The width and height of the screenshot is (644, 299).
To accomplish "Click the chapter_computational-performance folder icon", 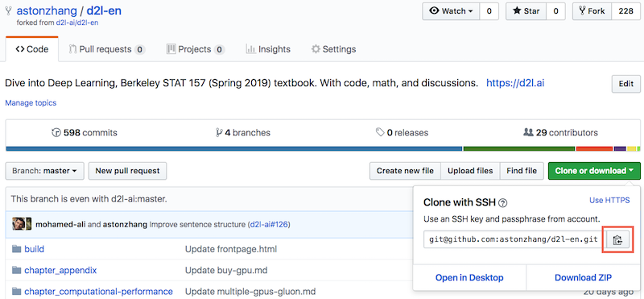I will click(16, 292).
